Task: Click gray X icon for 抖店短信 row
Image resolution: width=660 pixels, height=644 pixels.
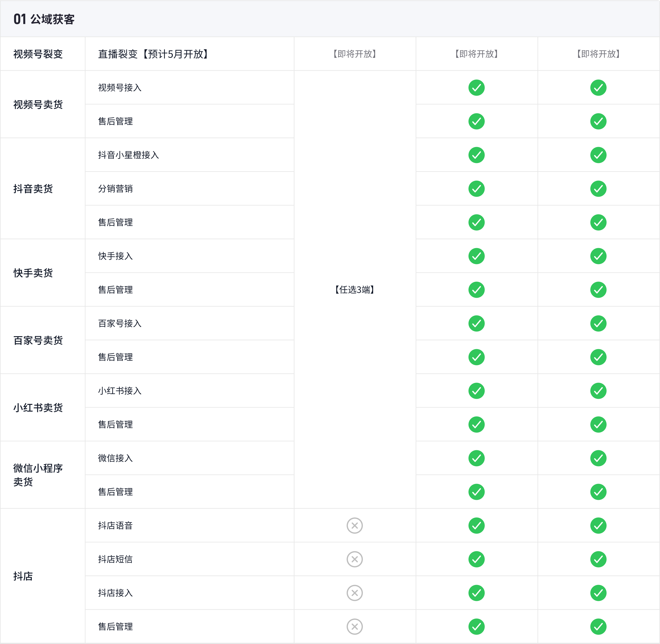Action: [x=355, y=559]
